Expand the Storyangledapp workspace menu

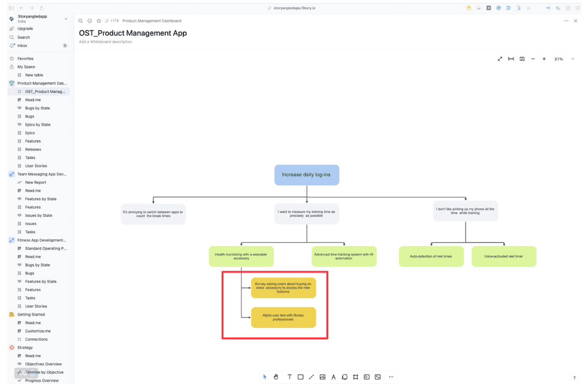pos(66,19)
